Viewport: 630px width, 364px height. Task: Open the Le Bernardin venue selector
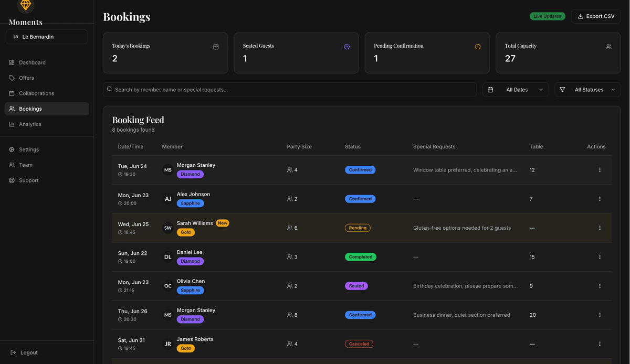coord(47,37)
